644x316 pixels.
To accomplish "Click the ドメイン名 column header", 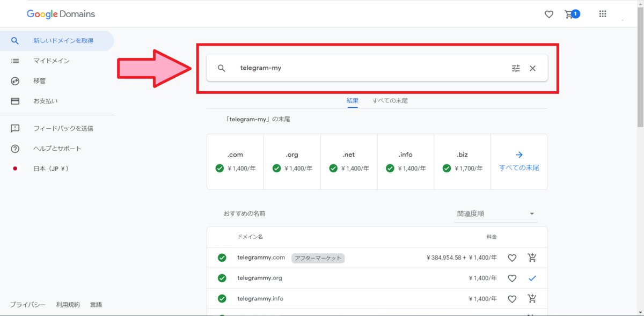I will (x=250, y=237).
